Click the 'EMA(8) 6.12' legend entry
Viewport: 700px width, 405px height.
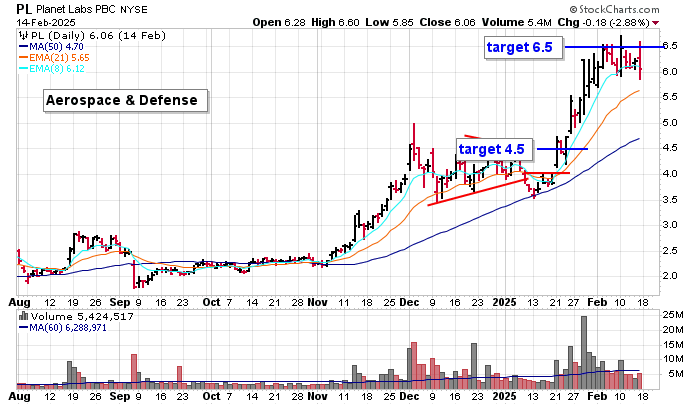pyautogui.click(x=51, y=69)
